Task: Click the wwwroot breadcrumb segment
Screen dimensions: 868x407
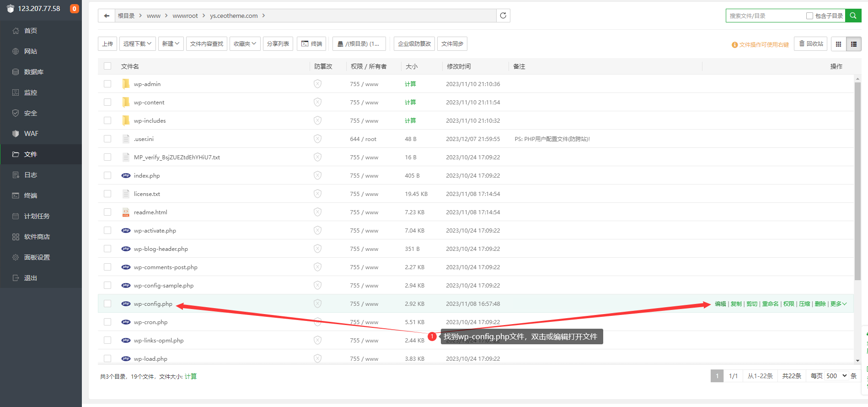Action: pos(185,16)
